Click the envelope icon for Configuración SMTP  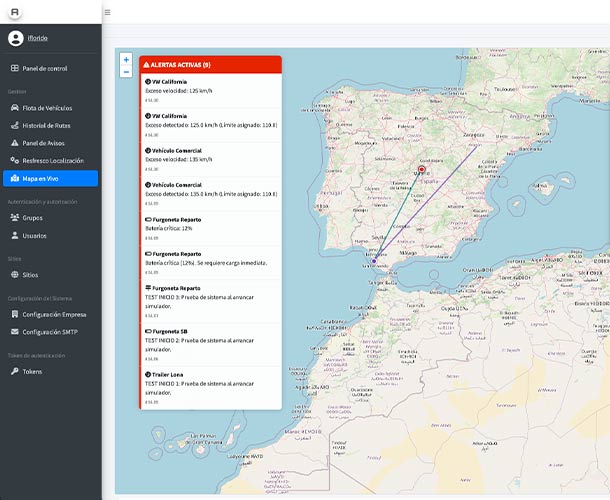coord(15,332)
